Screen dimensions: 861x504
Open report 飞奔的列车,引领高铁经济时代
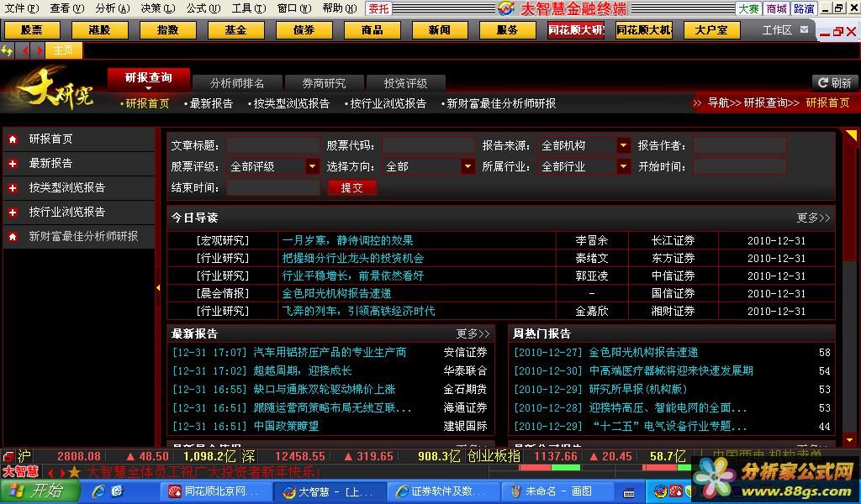pos(358,311)
